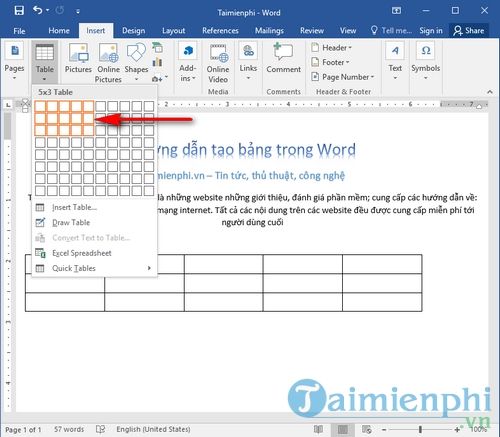Open the Header dropdown
The height and width of the screenshot is (437, 500).
coord(332,48)
